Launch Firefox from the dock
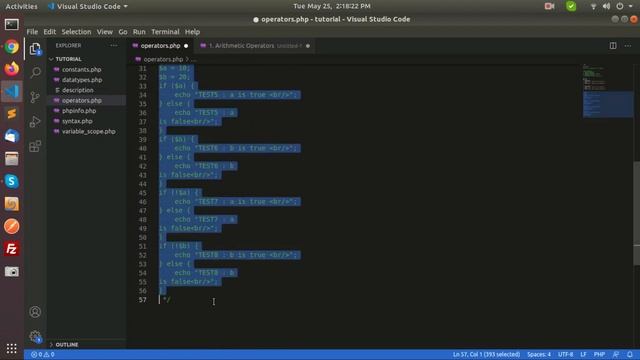Viewport: 640px width, 360px height. 11,69
